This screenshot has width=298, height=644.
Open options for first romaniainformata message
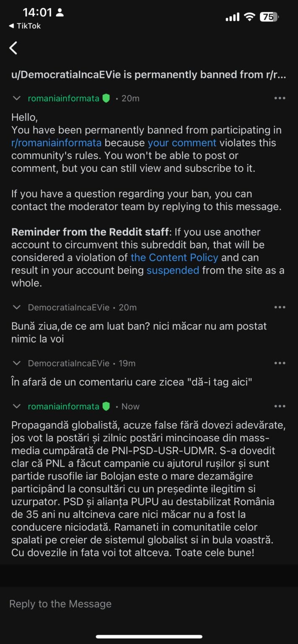click(280, 98)
